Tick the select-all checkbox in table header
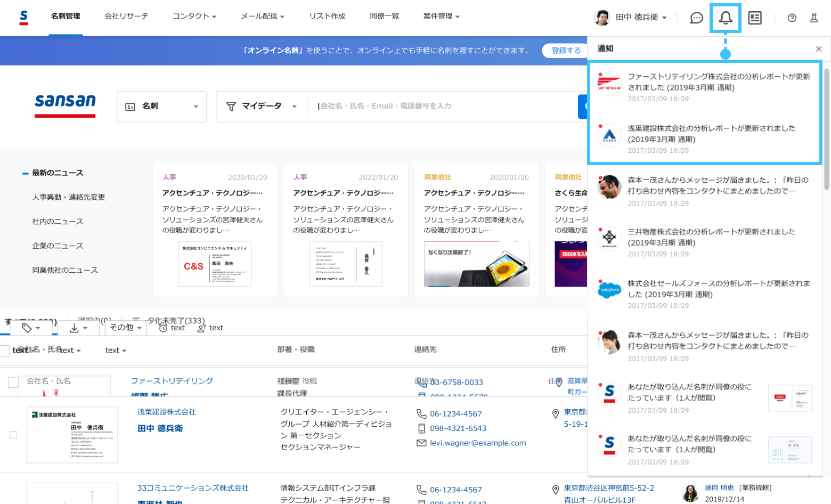The image size is (831, 504). (x=5, y=351)
